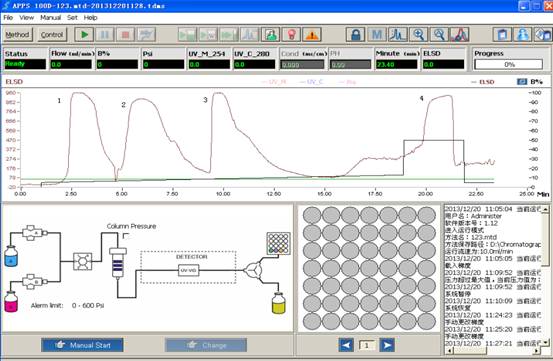Go to next tube rack page arrow

[387, 345]
